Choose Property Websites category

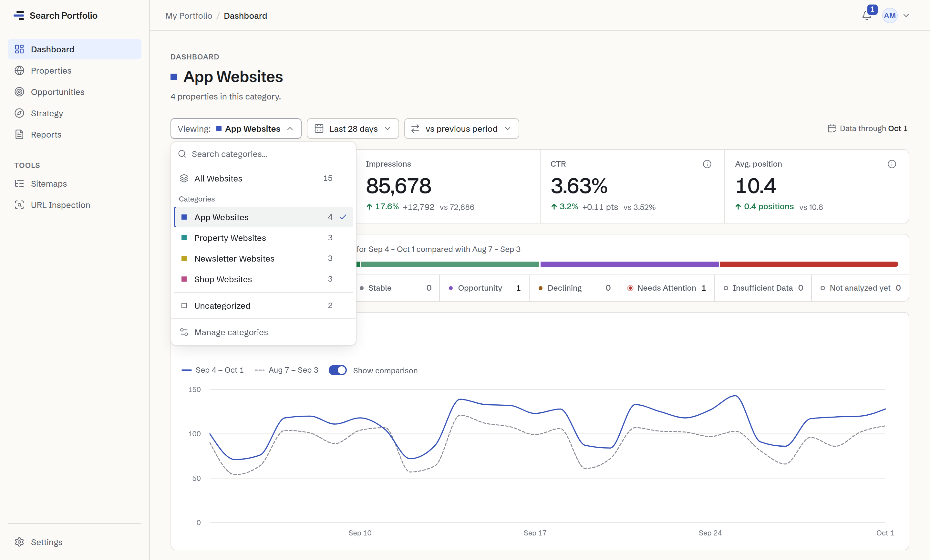click(x=263, y=238)
